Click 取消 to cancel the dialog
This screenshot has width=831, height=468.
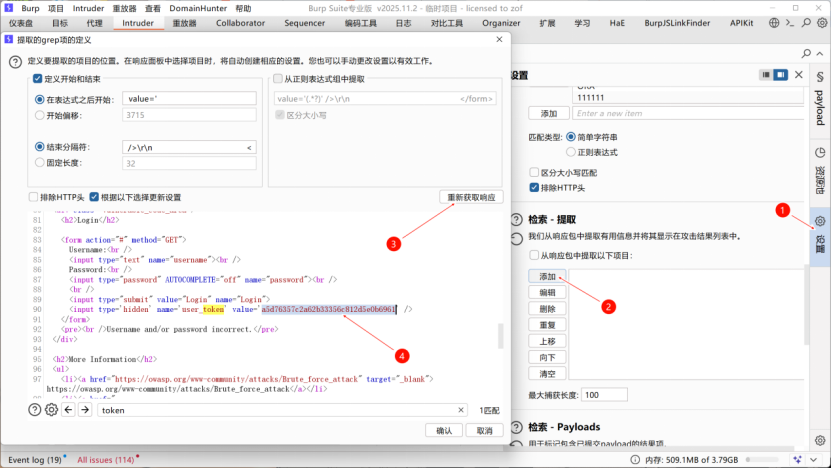(x=484, y=430)
